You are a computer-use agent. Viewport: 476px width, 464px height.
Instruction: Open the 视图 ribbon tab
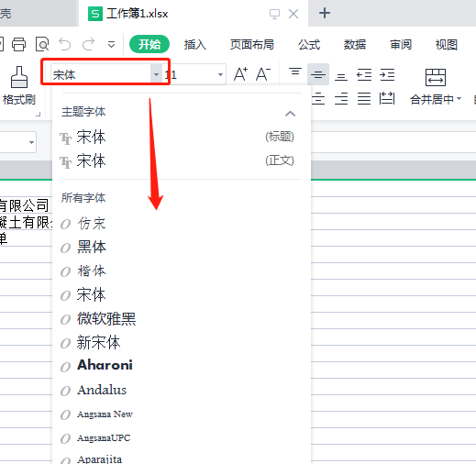pos(447,45)
